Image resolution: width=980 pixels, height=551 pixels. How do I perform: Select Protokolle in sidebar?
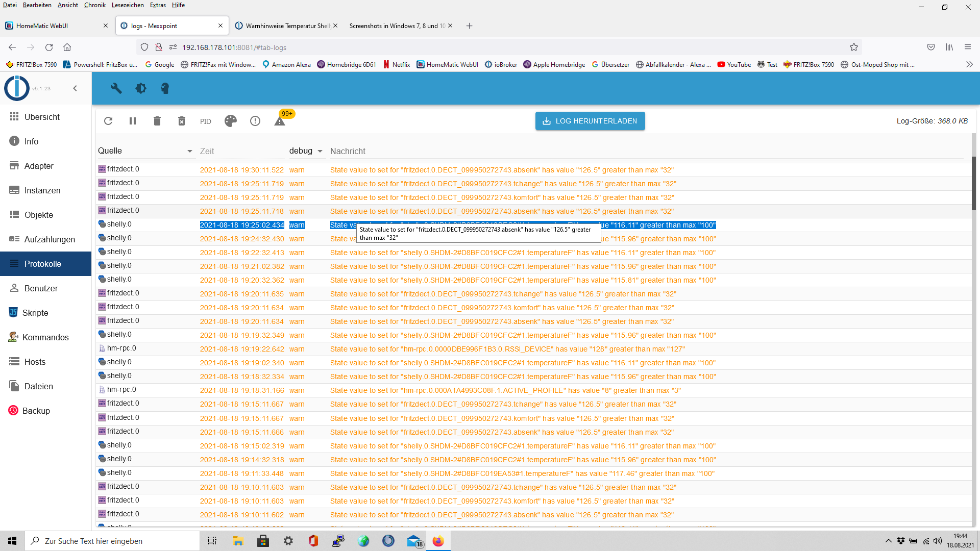click(46, 264)
